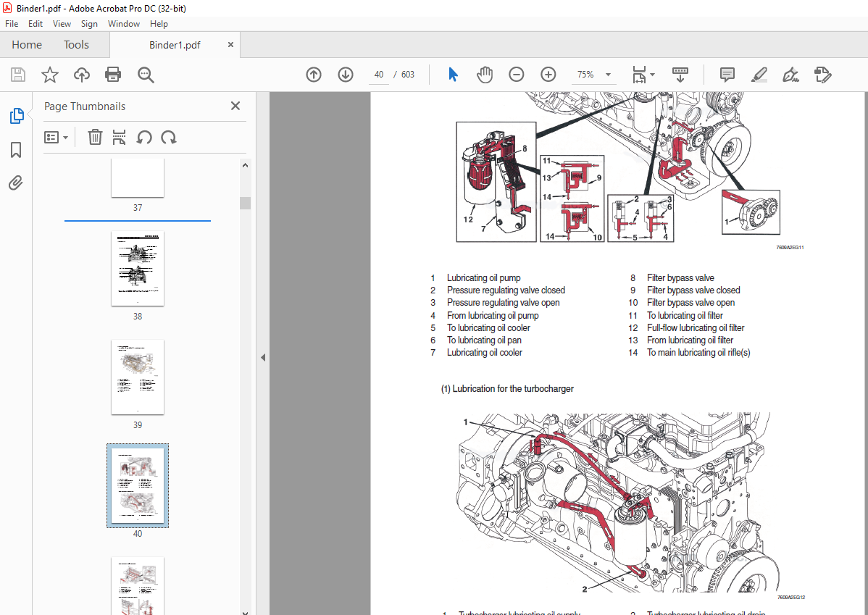Select page 39 thumbnail
868x615 pixels.
(137, 377)
